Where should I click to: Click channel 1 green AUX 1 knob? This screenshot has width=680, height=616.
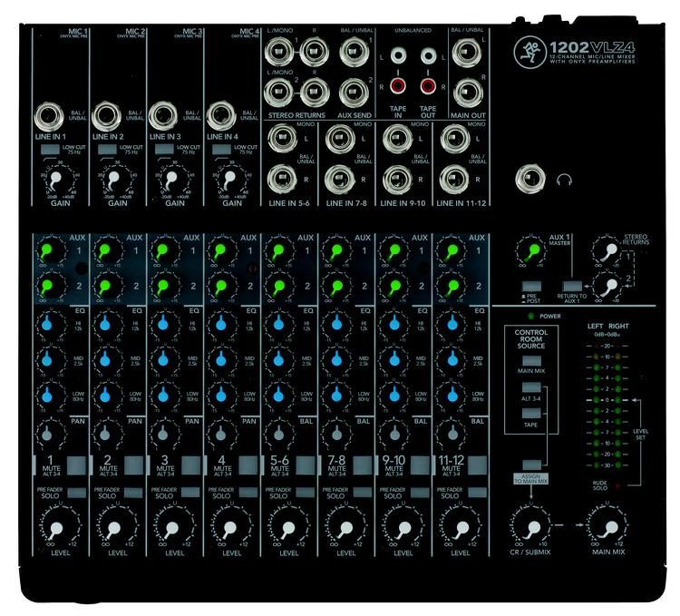coord(49,250)
